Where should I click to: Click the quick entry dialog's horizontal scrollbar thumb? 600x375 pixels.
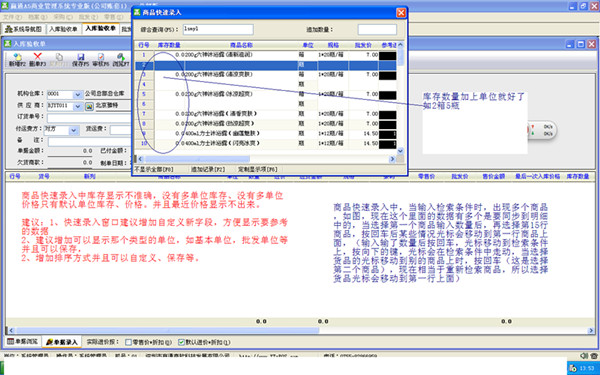(x=197, y=159)
